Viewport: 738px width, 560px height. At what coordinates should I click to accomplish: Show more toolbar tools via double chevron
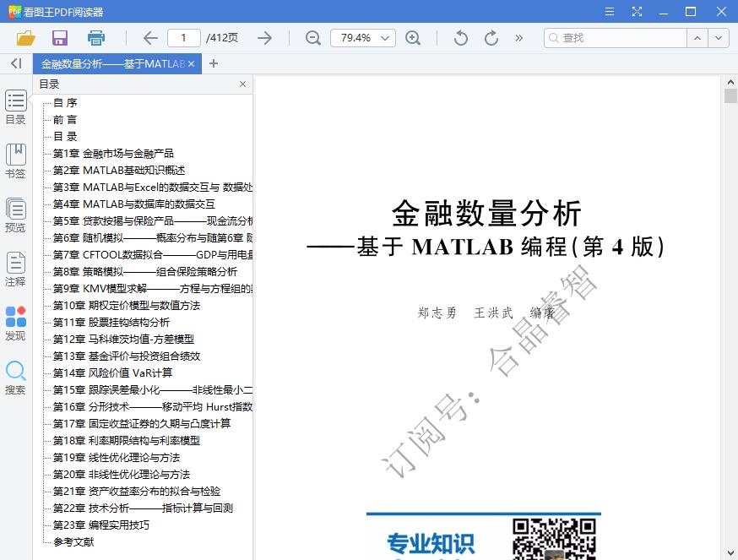coord(519,38)
